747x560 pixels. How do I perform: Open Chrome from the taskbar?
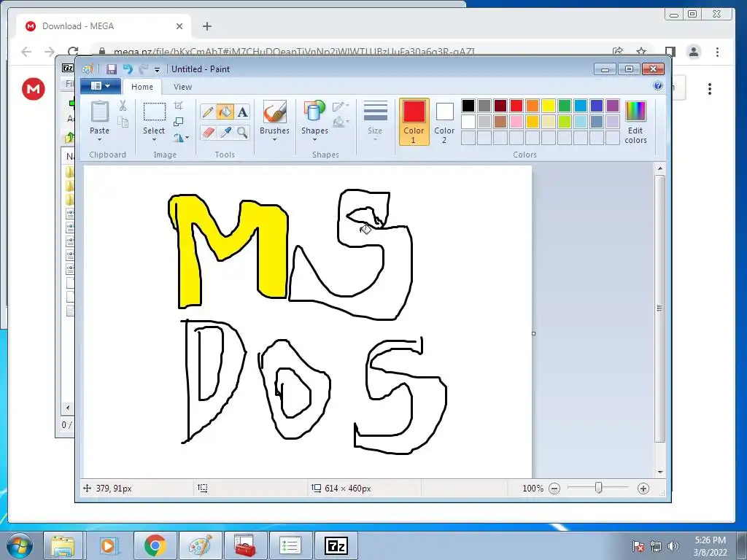(155, 545)
